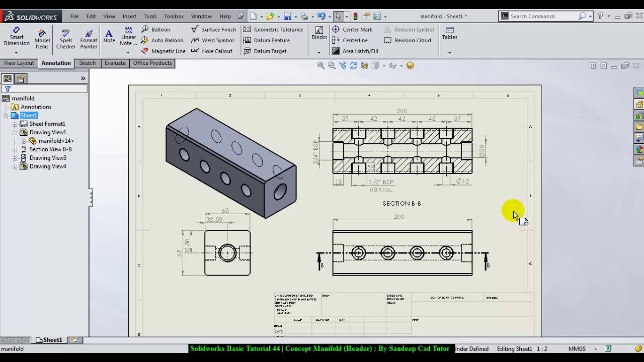This screenshot has width=644, height=362.
Task: Add a Hole Callout
Action: pyautogui.click(x=212, y=51)
